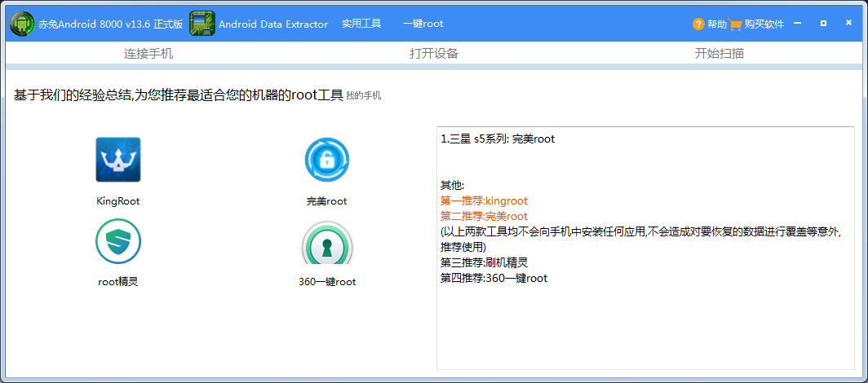Viewport: 868px width, 383px height.
Task: Click the 赤兔Android 8000 v13.6 正式版 title text
Action: click(x=111, y=24)
